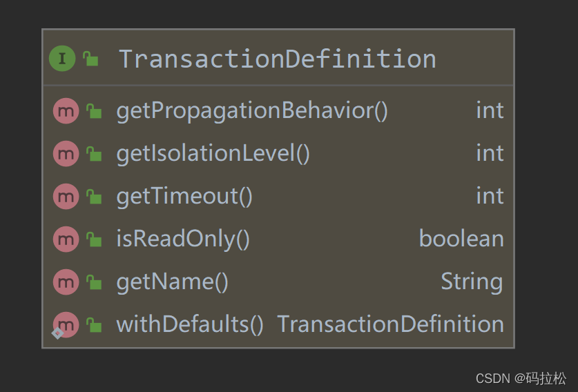Screen dimensions: 578x392
Task: Click method icon beside getPropagationBehavior()
Action: [66, 110]
